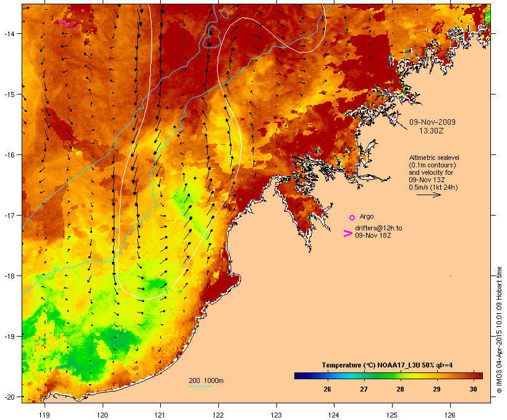
Task: Click the 0.5m/s velocity scale arrow
Action: point(428,195)
